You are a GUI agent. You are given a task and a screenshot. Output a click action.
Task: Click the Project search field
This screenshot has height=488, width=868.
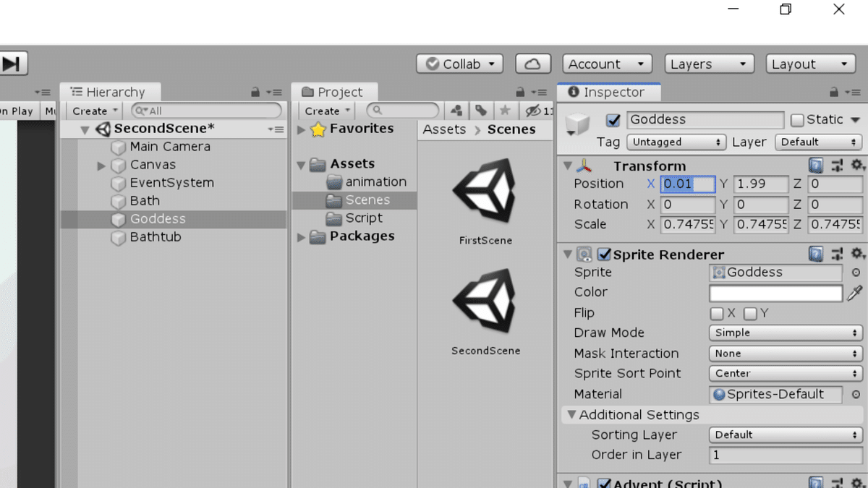tap(403, 111)
